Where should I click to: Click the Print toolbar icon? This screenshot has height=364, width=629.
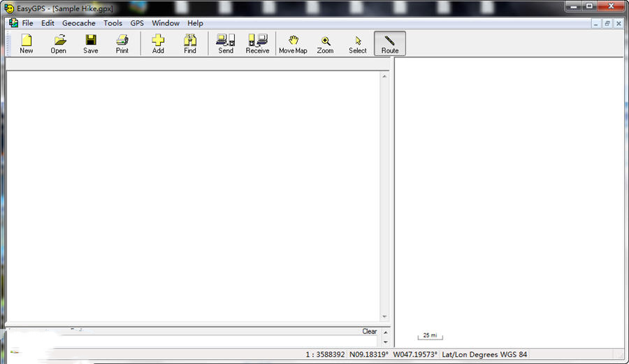pos(122,44)
